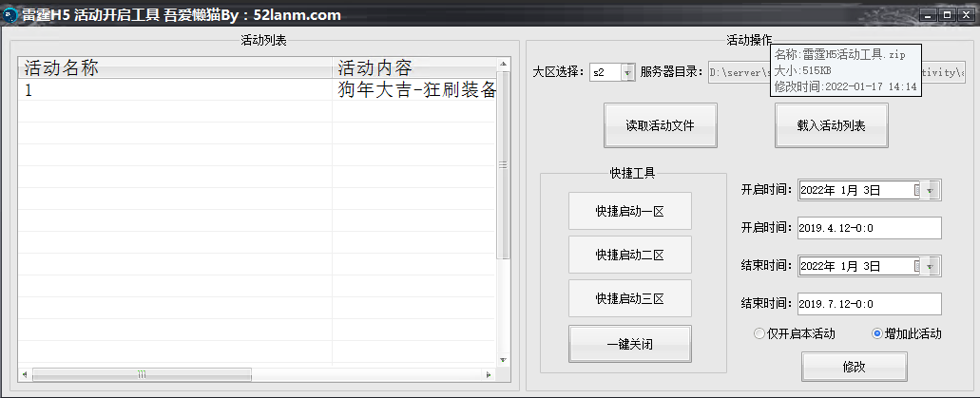This screenshot has width=980, height=398.
Task: Maximize the window from the title bar
Action: [947, 15]
